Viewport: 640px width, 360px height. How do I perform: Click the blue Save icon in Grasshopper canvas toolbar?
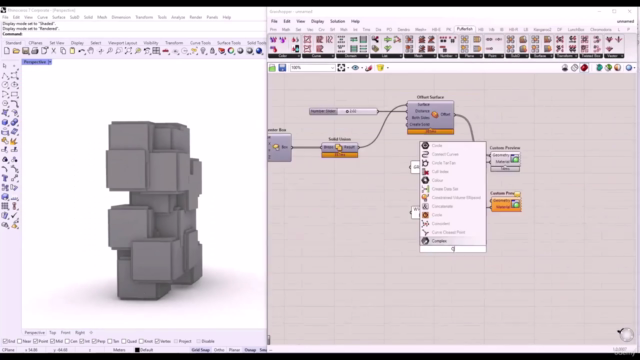click(x=282, y=68)
